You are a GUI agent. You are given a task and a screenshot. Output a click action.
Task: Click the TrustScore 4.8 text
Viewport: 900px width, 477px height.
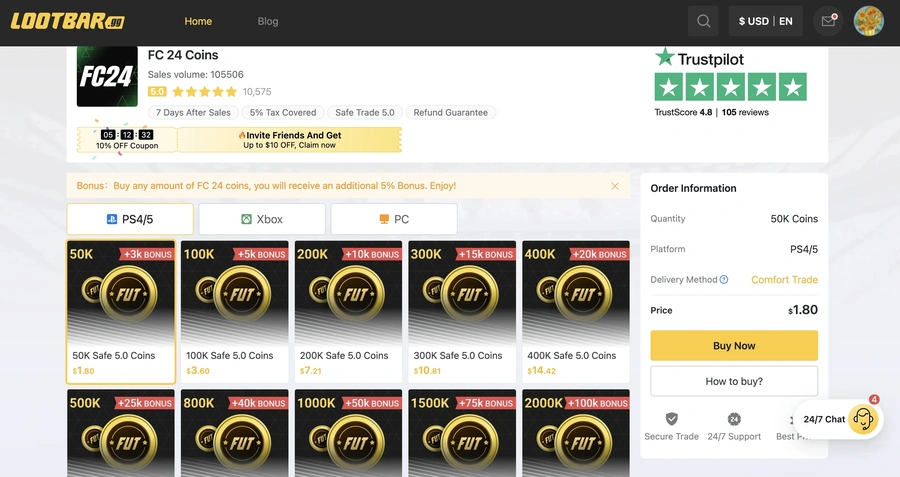pos(683,113)
